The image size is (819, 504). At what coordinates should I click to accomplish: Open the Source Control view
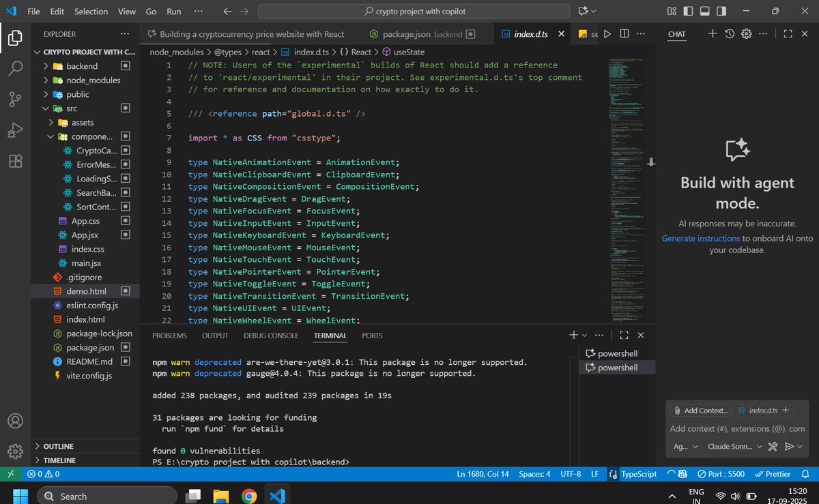tap(15, 100)
